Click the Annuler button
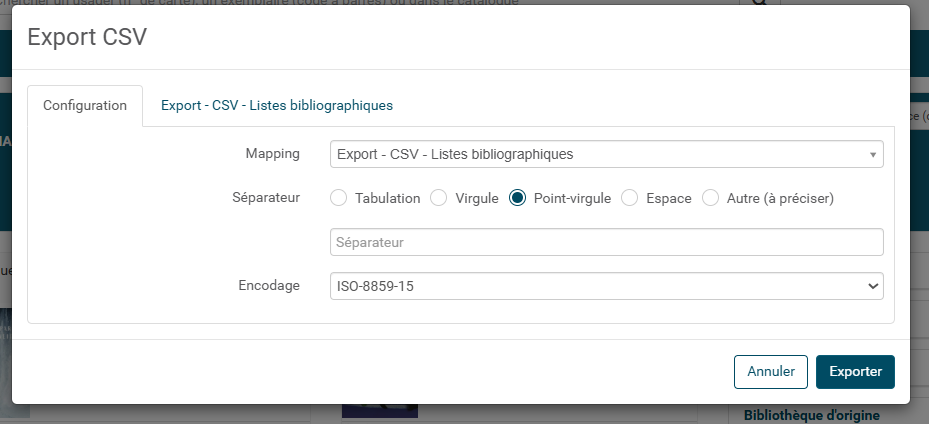Image resolution: width=929 pixels, height=424 pixels. 770,372
